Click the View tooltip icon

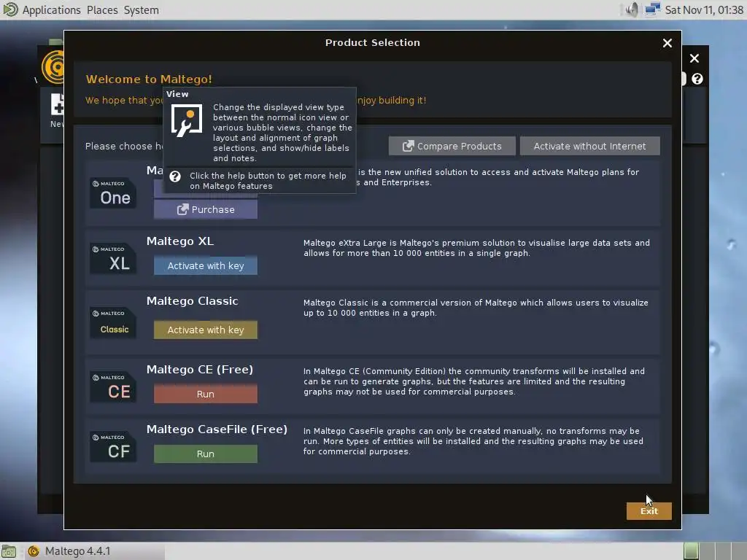[187, 120]
